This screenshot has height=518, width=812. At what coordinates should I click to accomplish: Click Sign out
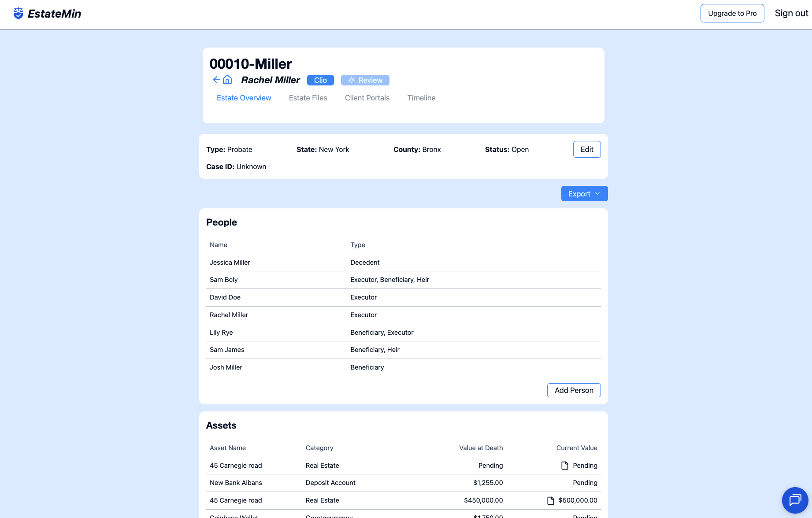(791, 13)
